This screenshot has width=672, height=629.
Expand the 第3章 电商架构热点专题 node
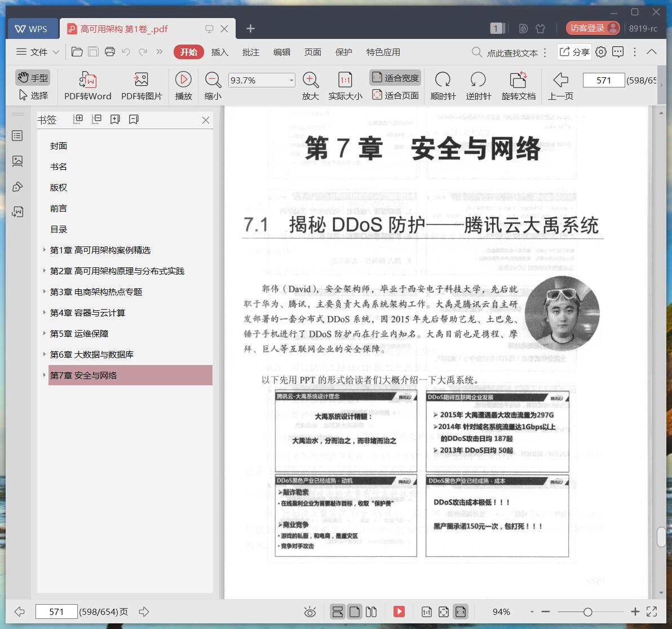tap(44, 292)
